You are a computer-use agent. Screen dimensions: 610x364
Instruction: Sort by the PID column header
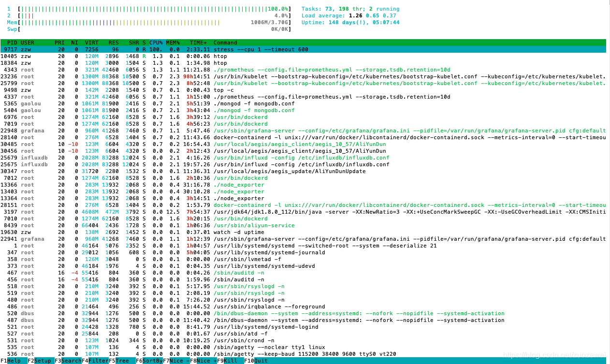click(x=12, y=43)
